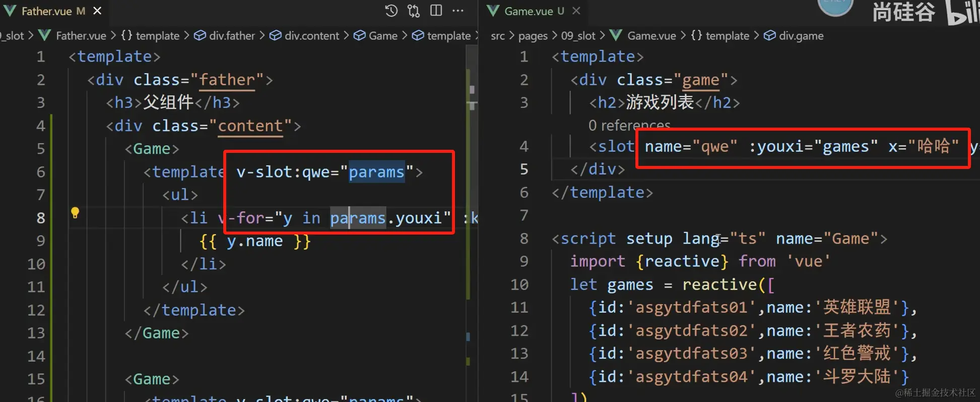980x402 pixels.
Task: Show the lightbulb code actions on line 8
Action: (75, 213)
